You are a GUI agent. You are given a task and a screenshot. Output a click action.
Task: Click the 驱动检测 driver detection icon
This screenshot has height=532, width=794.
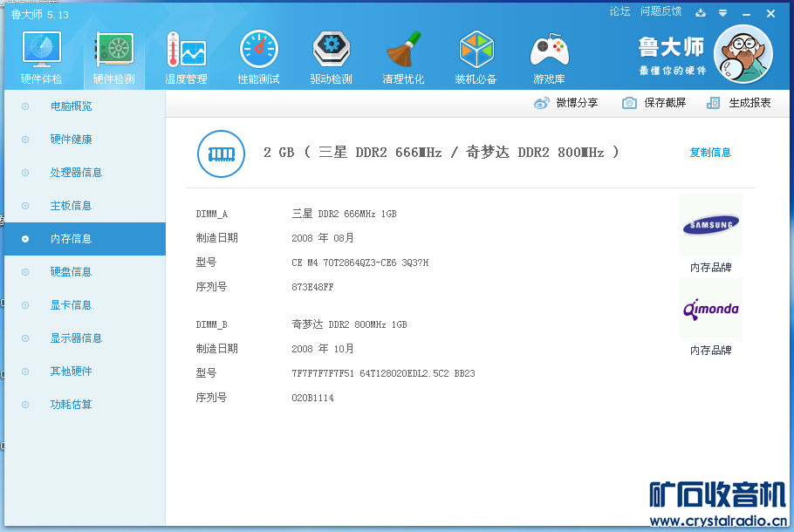click(331, 52)
